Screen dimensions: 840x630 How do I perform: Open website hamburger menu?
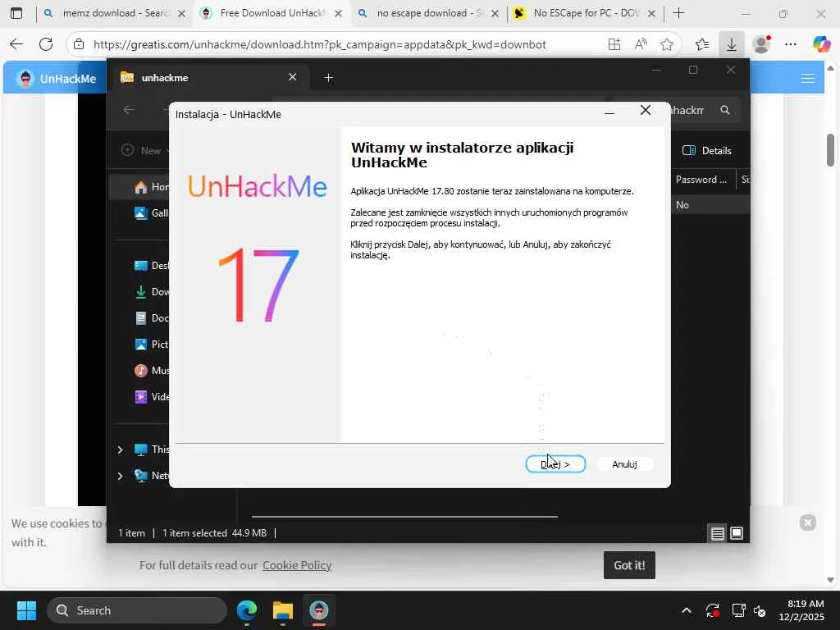pos(808,79)
